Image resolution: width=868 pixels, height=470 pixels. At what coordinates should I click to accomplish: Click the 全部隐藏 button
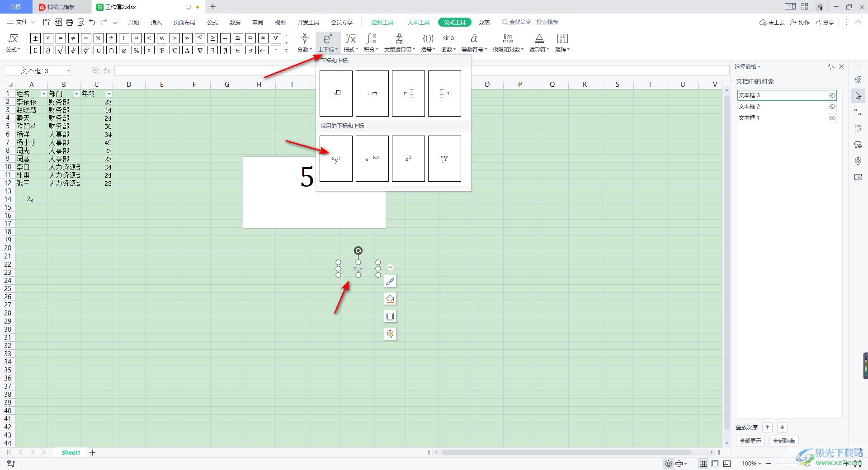coord(784,441)
